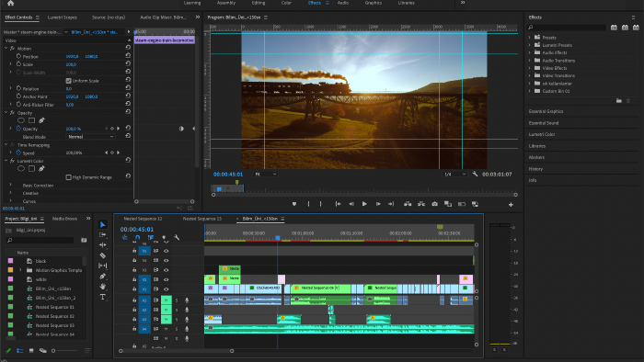Hide the V2 track output eye
Viewport: 644px width, 362px height.
[x=167, y=279]
